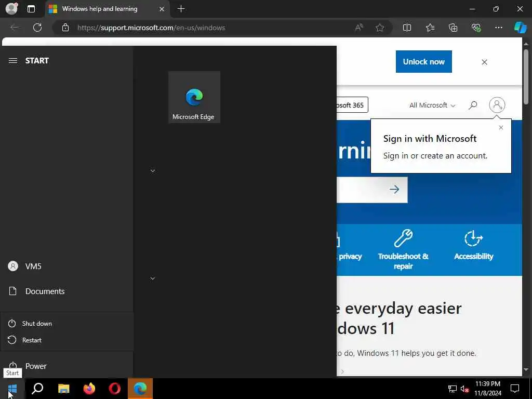Click the scrollbar down arrow
This screenshot has width=532, height=399.
(x=526, y=369)
